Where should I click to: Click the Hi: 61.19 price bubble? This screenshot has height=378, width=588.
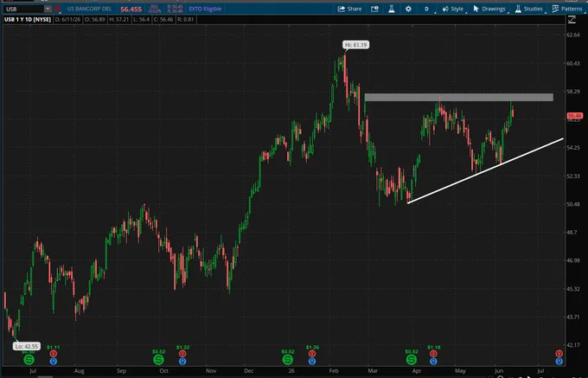[x=355, y=45]
